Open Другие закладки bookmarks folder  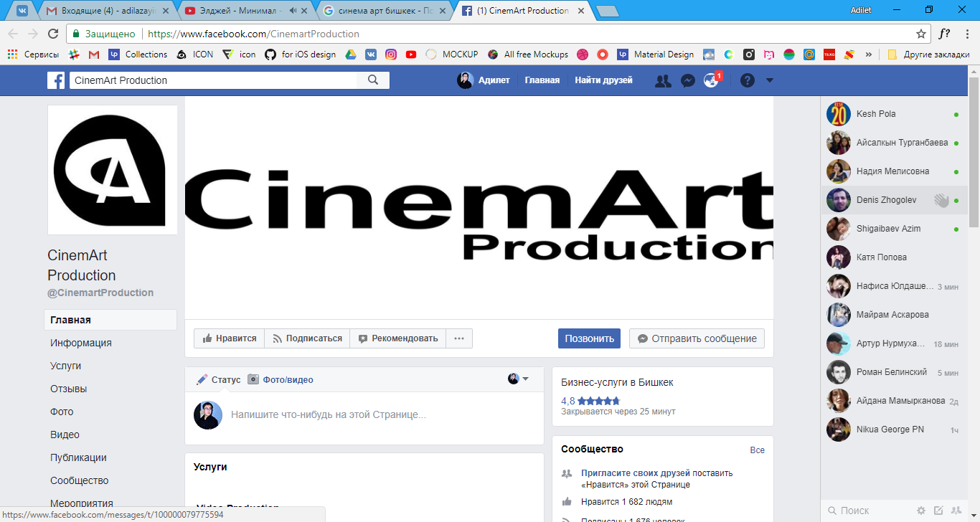coord(928,54)
